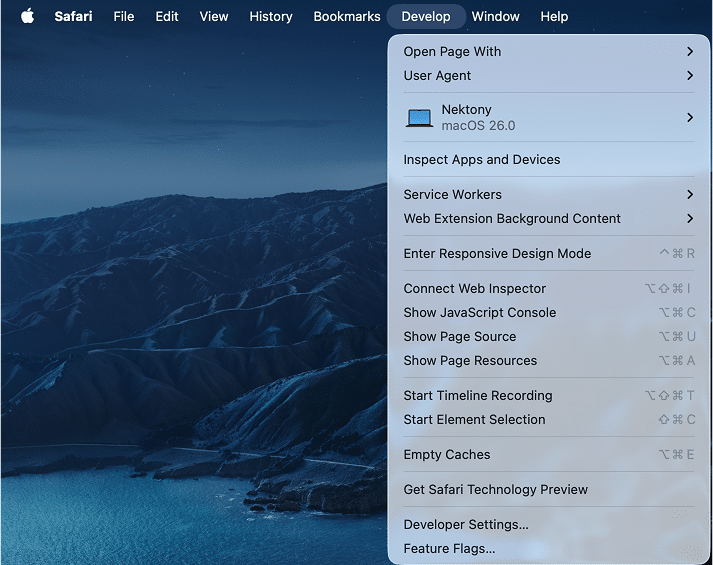
Task: Click Get Safari Technology Preview
Action: click(496, 489)
